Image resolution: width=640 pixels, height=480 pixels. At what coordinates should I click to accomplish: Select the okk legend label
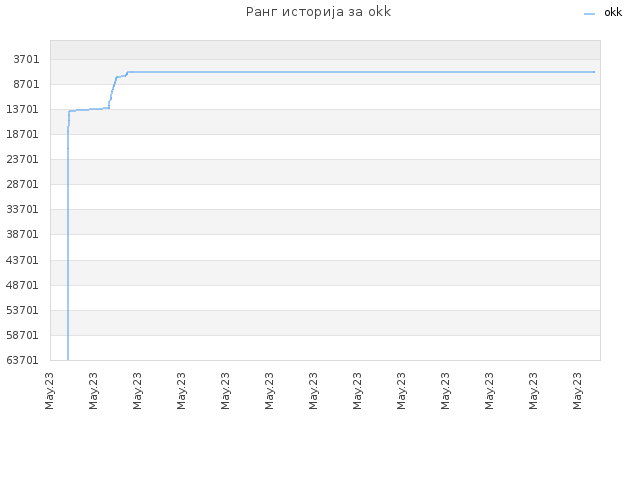613,12
